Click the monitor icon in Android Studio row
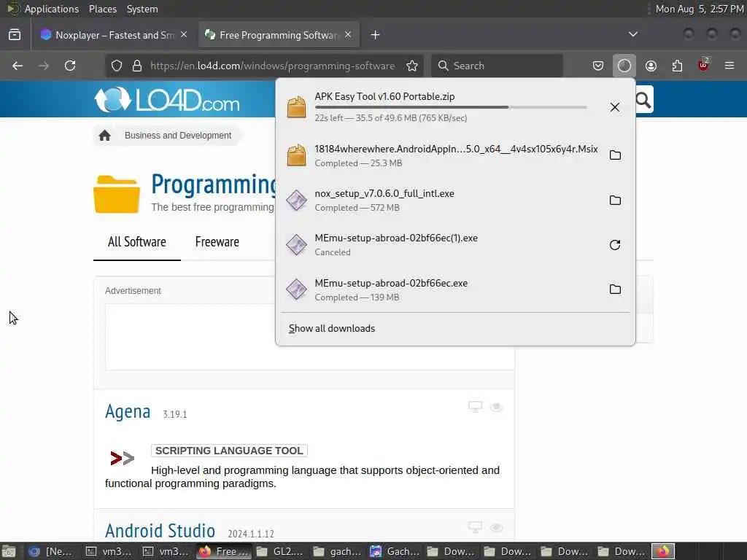 point(475,527)
